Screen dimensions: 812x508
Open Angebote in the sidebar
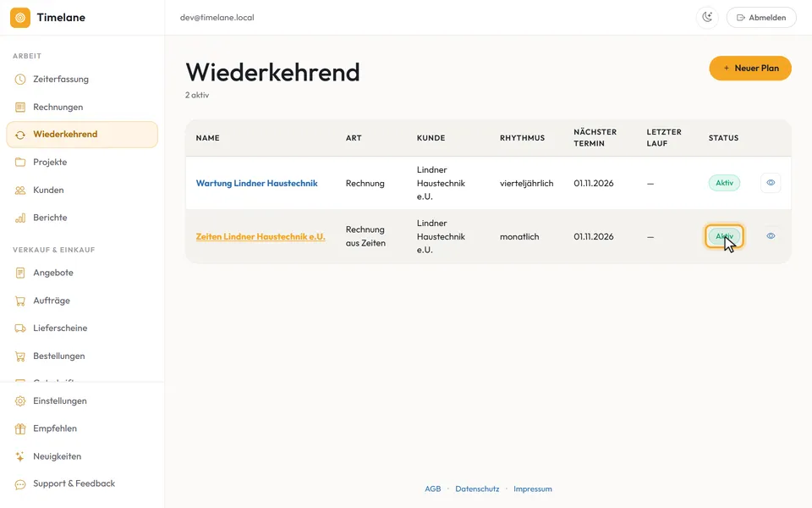coord(82,273)
